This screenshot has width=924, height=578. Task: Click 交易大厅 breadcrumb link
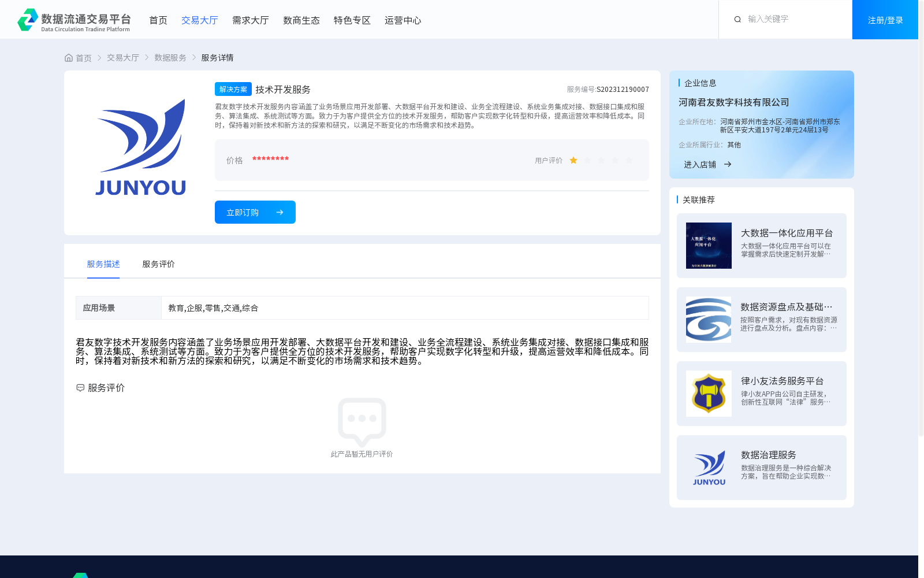point(123,58)
